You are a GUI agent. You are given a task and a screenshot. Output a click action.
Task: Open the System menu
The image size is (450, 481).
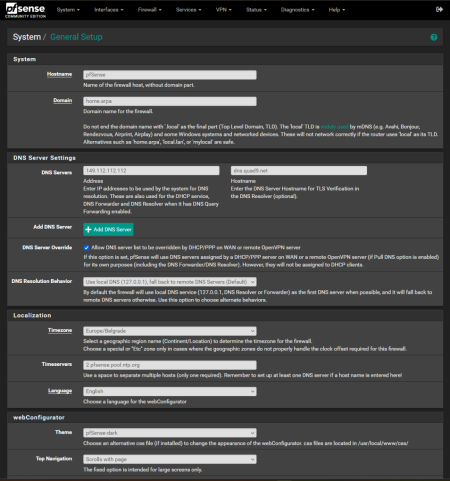click(68, 10)
